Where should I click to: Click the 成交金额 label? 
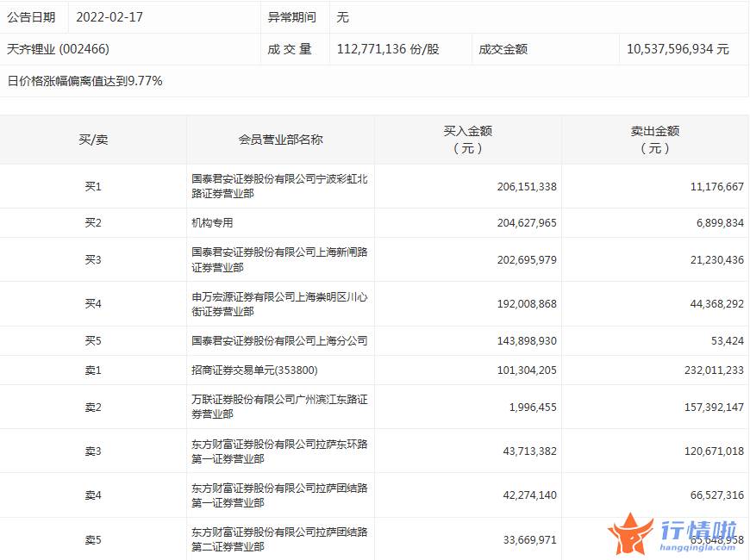tap(503, 49)
